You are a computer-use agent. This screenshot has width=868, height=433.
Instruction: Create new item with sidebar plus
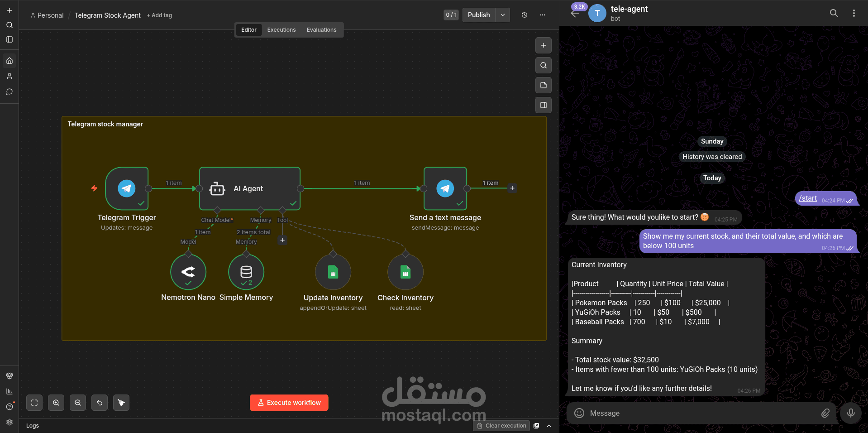point(10,10)
